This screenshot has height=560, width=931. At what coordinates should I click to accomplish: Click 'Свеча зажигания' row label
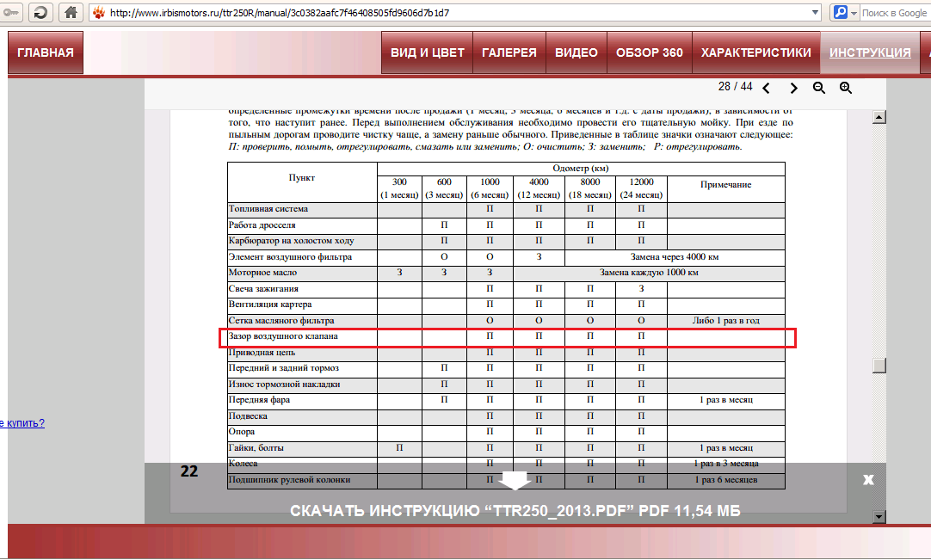[263, 289]
